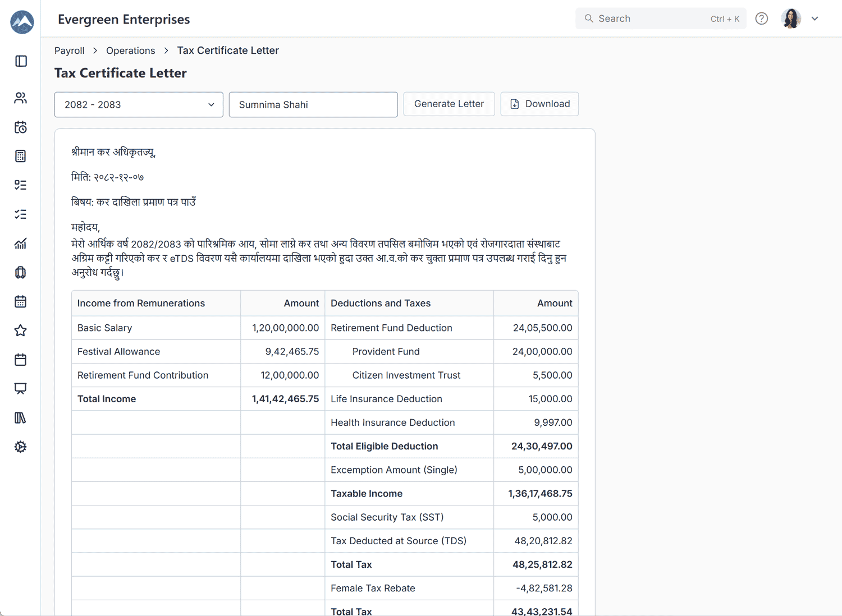Navigate to Operations breadcrumb
Image resolution: width=842 pixels, height=616 pixels.
[x=130, y=50]
